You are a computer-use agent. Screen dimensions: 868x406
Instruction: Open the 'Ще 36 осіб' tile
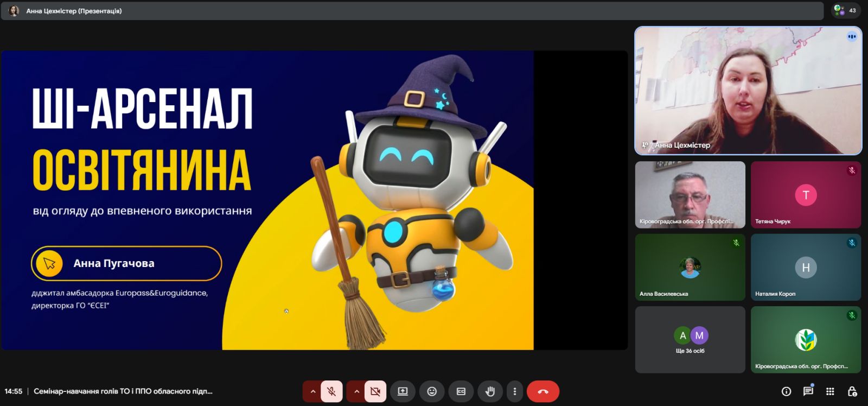(x=690, y=340)
